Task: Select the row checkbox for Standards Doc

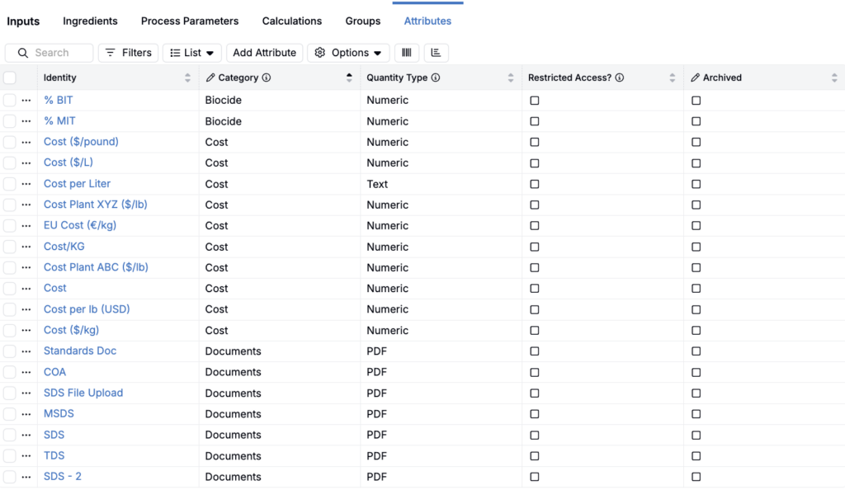Action: [x=10, y=351]
